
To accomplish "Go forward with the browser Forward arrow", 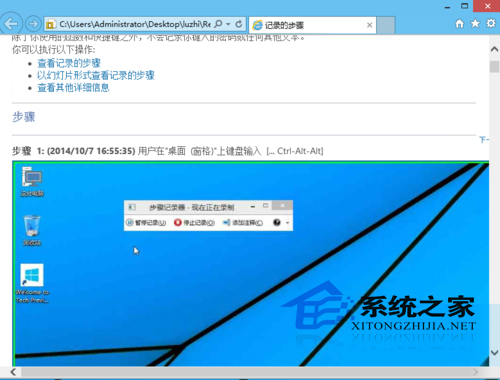I will 33,24.
